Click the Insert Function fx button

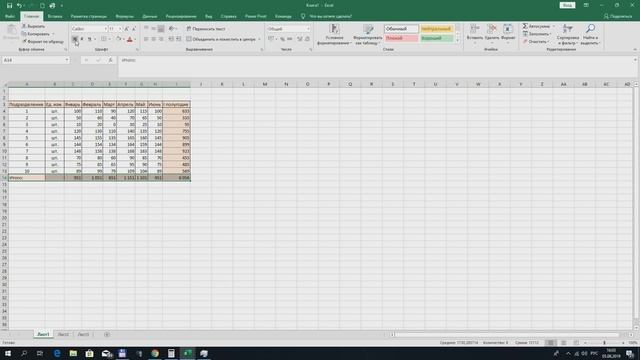[110, 60]
